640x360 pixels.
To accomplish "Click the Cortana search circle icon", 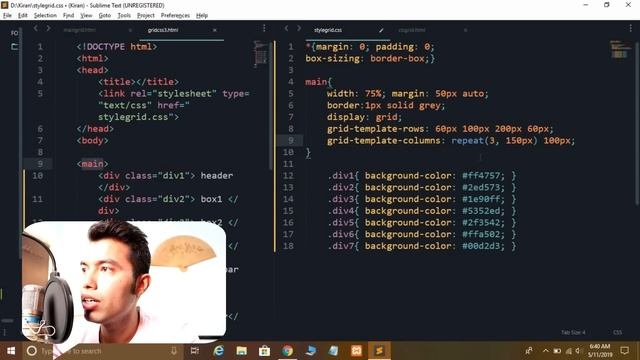I will (x=31, y=351).
